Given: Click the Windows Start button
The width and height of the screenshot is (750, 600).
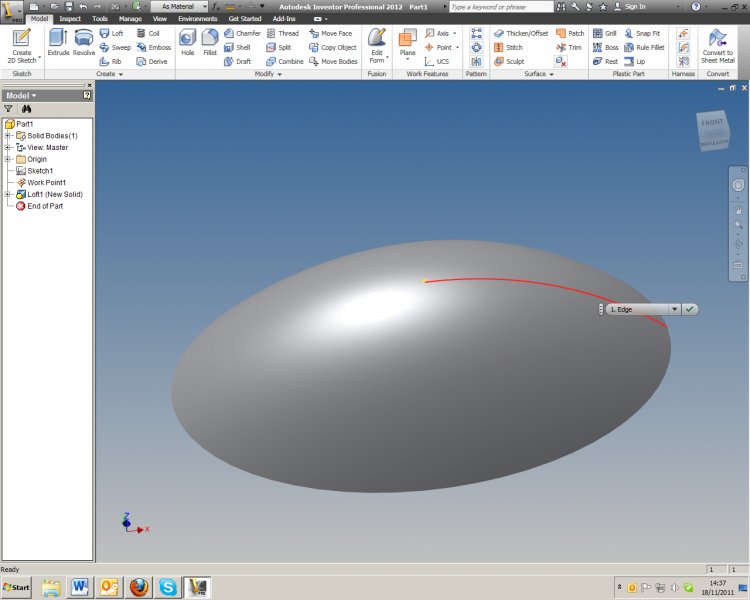Looking at the screenshot, I should (17, 587).
